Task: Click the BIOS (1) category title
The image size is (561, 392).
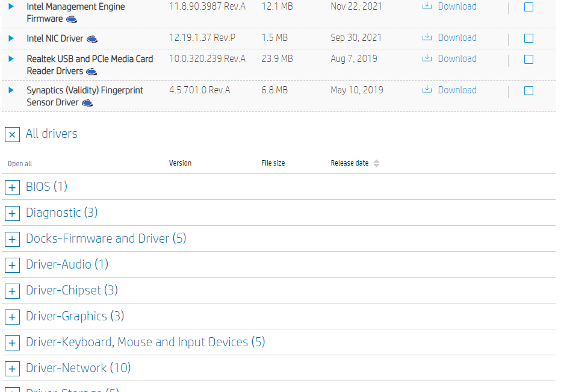Action: coord(46,187)
